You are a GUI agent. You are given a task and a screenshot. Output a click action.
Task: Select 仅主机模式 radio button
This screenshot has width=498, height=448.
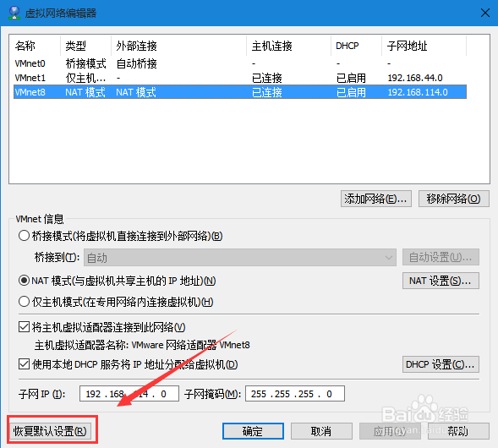click(25, 302)
